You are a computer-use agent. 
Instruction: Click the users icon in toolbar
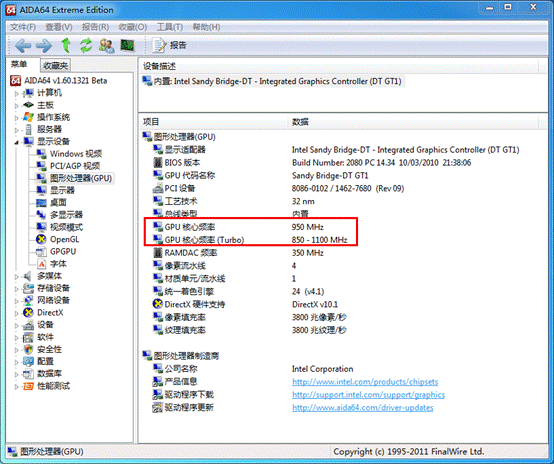point(106,46)
